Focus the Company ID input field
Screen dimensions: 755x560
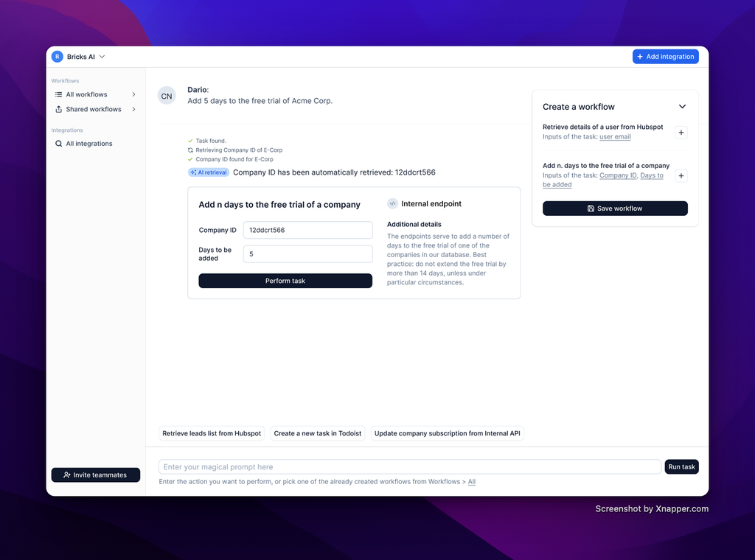coord(307,230)
